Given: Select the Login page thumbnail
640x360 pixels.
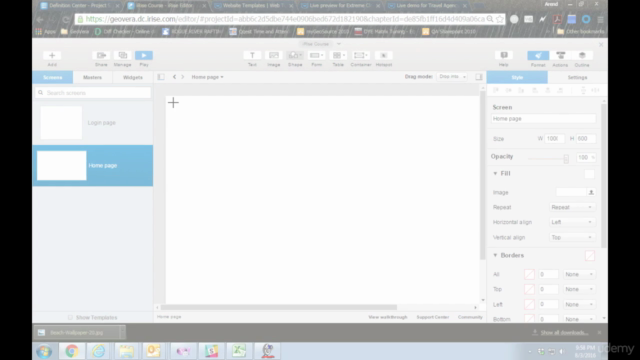Looking at the screenshot, I should [61, 122].
